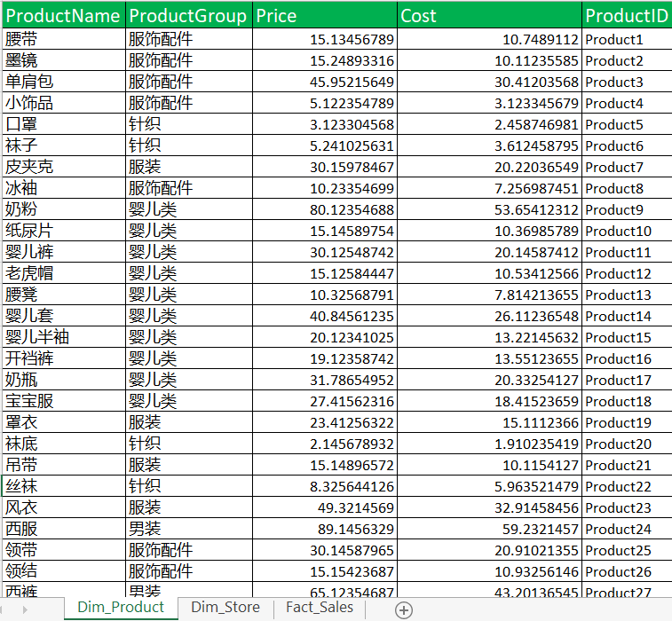Image resolution: width=672 pixels, height=621 pixels.
Task: Select price cell 15.13456789
Action: point(325,39)
